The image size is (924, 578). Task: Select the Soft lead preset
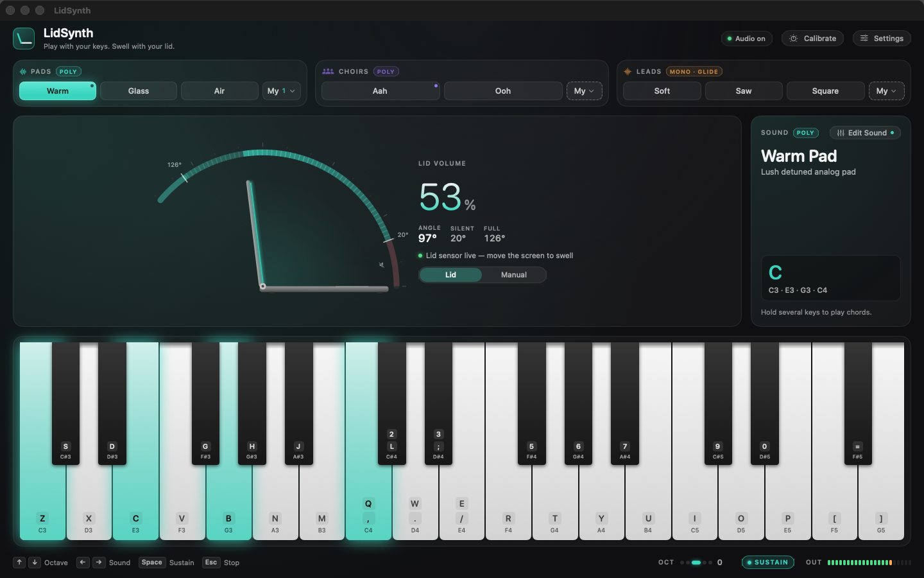click(x=662, y=91)
